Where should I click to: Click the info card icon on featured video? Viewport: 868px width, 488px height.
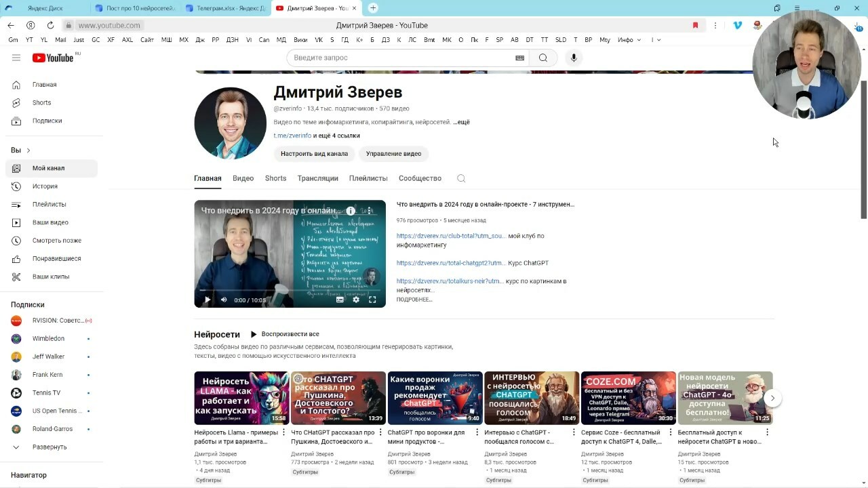[x=351, y=211]
